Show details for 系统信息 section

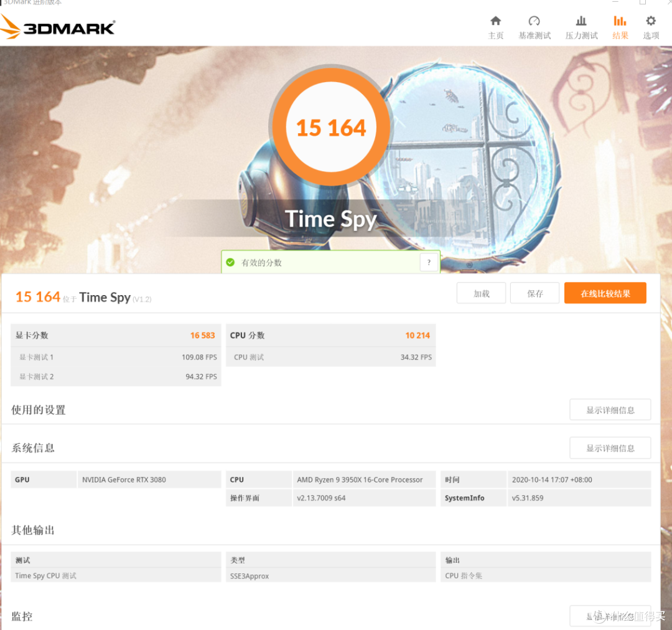pyautogui.click(x=610, y=448)
